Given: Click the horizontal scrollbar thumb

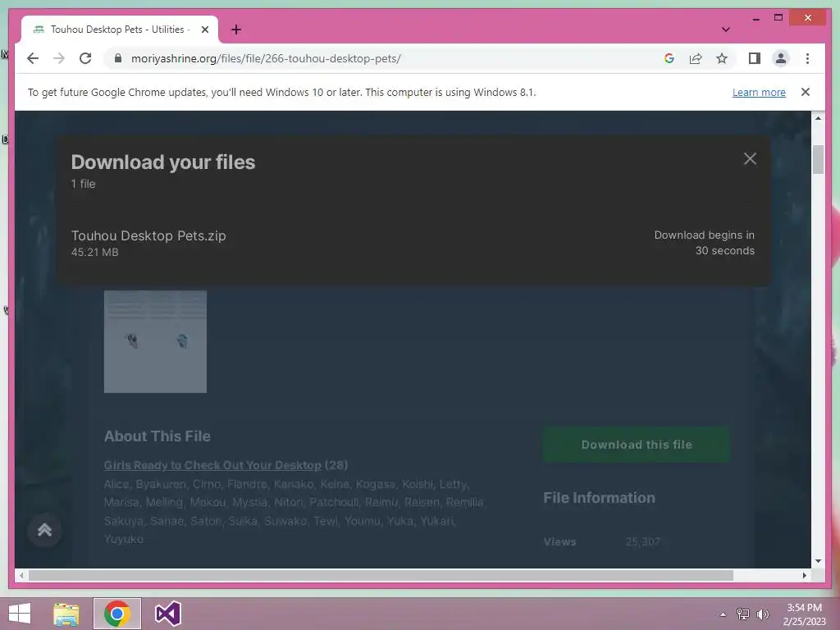Looking at the screenshot, I should (x=381, y=575).
